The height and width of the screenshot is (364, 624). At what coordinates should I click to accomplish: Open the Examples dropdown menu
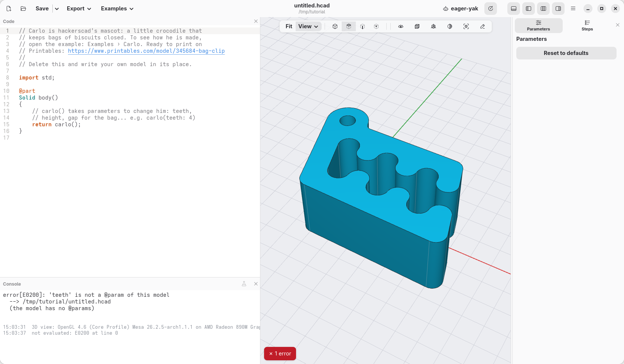click(117, 9)
